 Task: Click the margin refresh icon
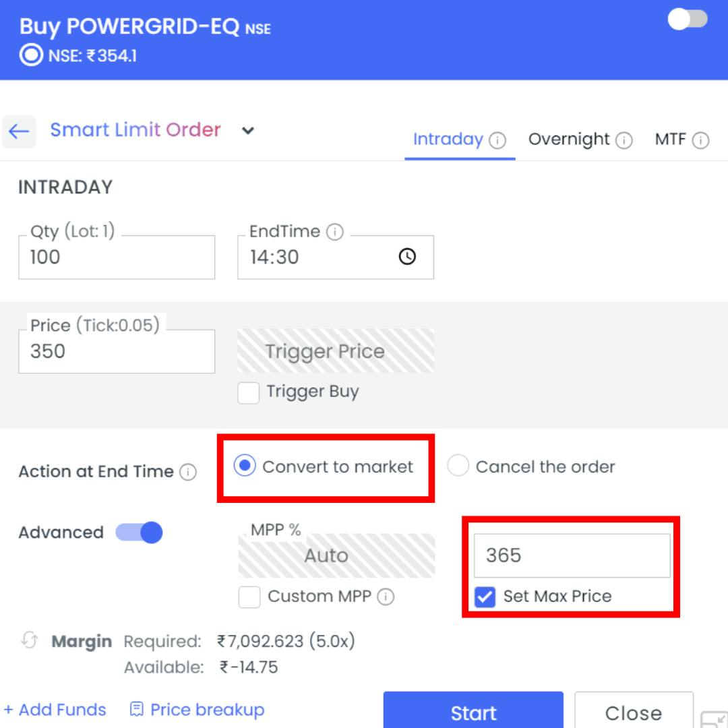pyautogui.click(x=29, y=640)
